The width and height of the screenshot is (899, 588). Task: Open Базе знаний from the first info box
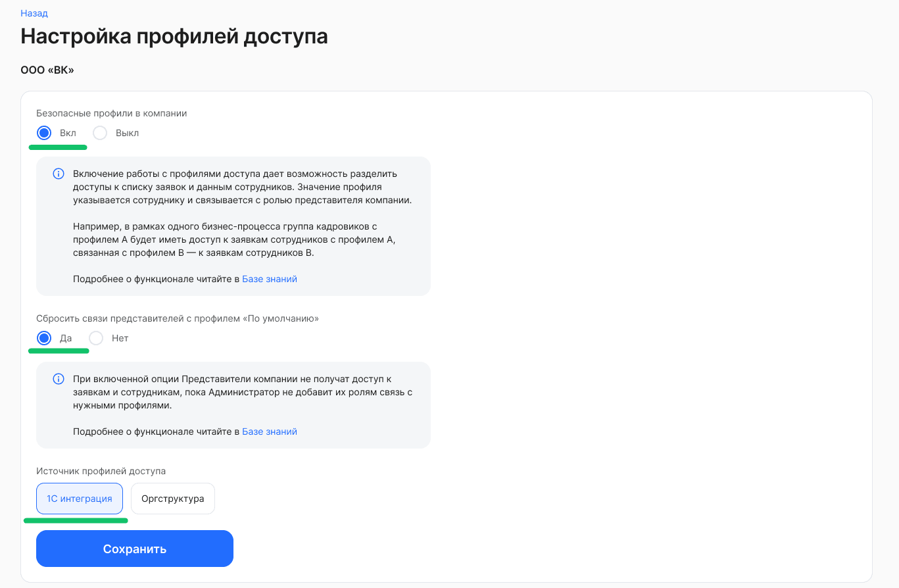point(270,279)
